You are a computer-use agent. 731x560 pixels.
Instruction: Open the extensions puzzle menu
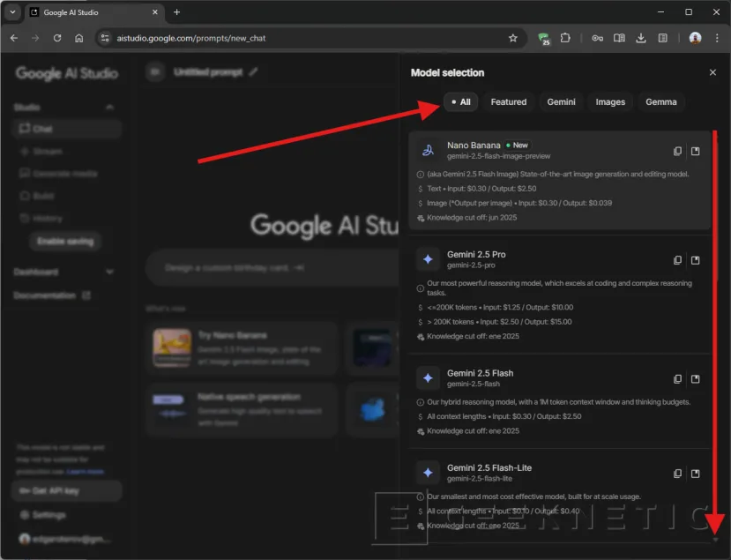565,38
